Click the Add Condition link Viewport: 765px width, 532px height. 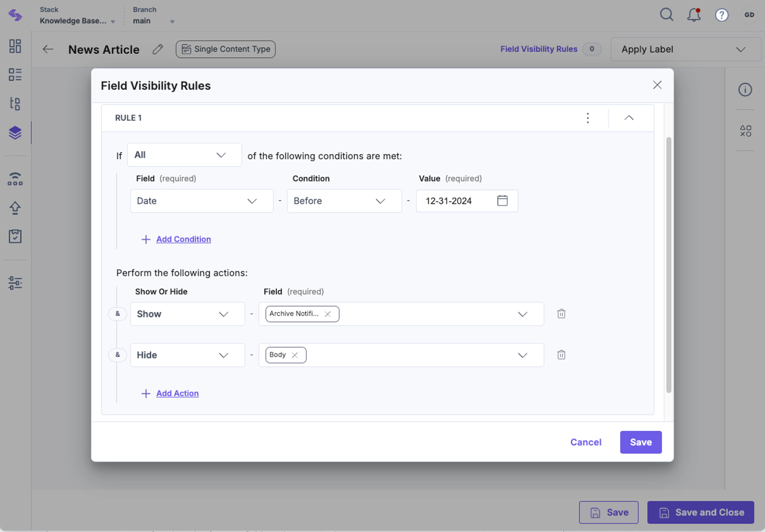point(184,239)
